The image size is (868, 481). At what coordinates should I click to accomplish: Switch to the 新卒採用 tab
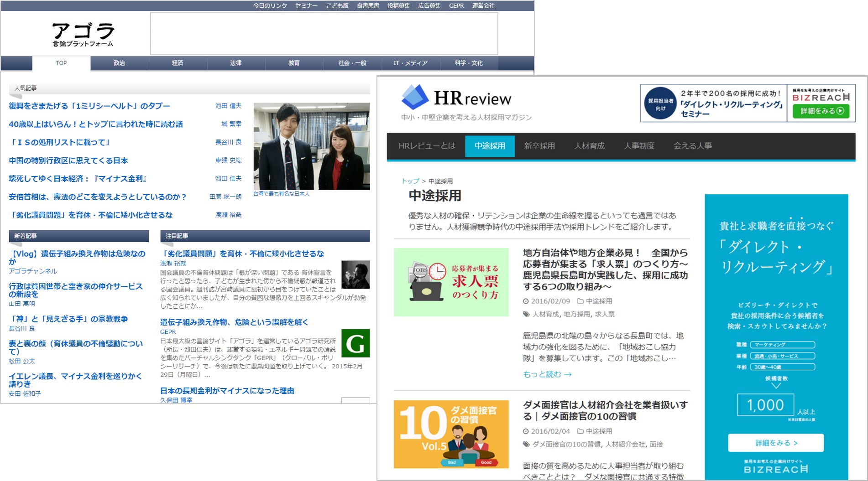[539, 146]
